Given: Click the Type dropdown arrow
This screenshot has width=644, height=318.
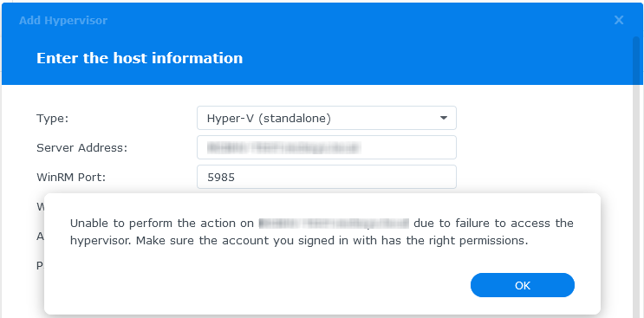Looking at the screenshot, I should (443, 118).
